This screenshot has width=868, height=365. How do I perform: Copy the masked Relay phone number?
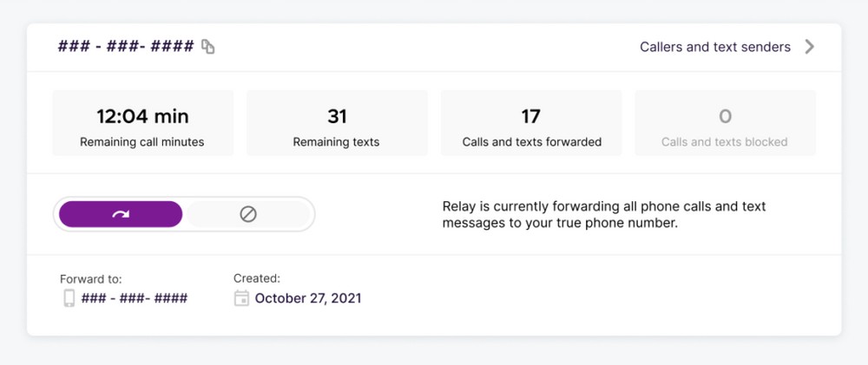208,47
